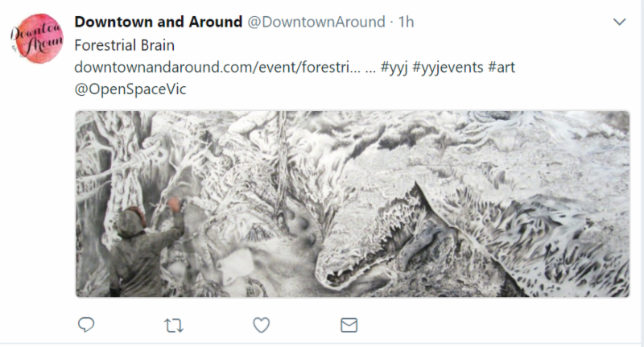The width and height of the screenshot is (644, 347).
Task: Click empty space right of envelope icon
Action: click(483, 325)
